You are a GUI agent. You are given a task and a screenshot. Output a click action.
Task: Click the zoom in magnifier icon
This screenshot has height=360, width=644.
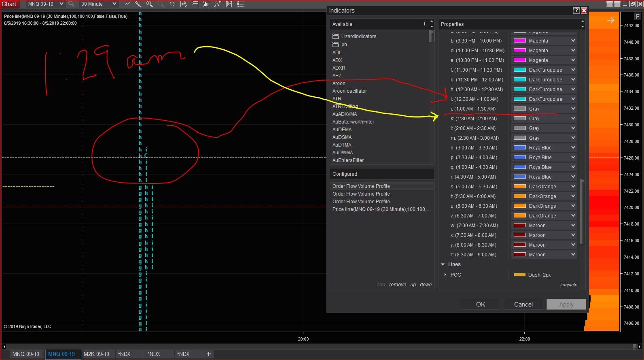[149, 4]
